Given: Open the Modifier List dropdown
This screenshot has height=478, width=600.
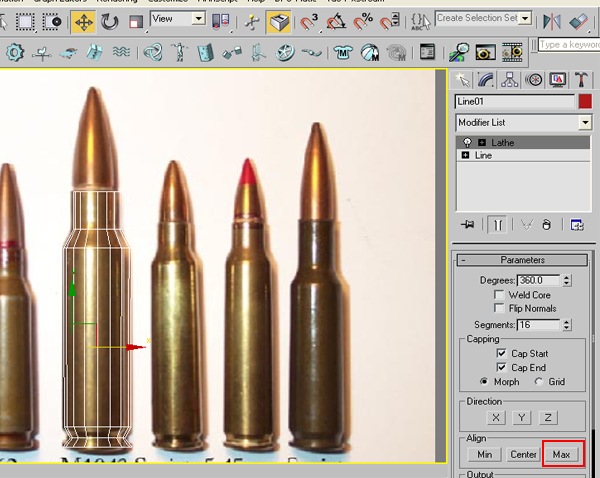Looking at the screenshot, I should (585, 122).
